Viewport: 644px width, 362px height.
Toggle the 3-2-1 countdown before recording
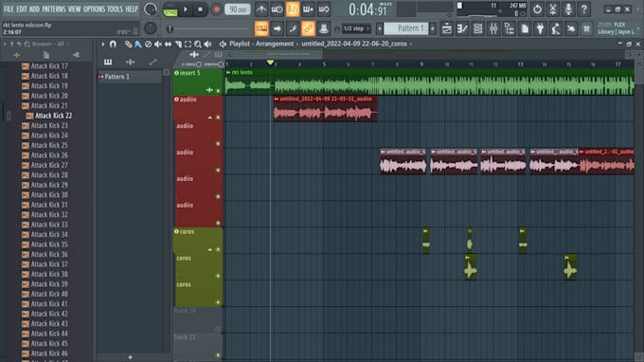point(293,9)
